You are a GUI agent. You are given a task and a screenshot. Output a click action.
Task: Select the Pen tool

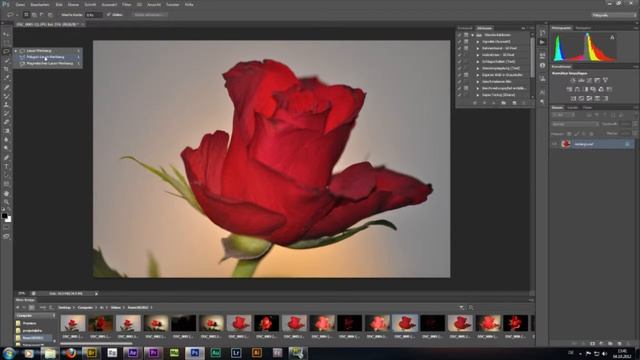[6, 157]
